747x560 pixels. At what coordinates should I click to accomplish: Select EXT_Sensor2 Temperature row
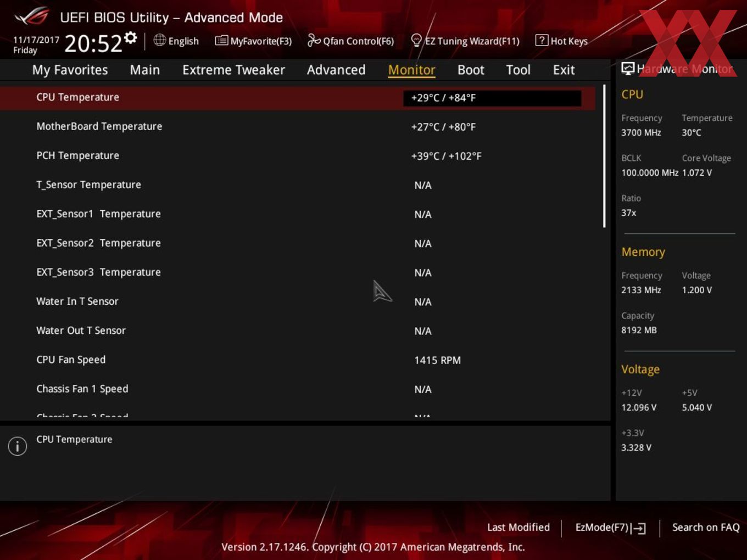click(297, 243)
